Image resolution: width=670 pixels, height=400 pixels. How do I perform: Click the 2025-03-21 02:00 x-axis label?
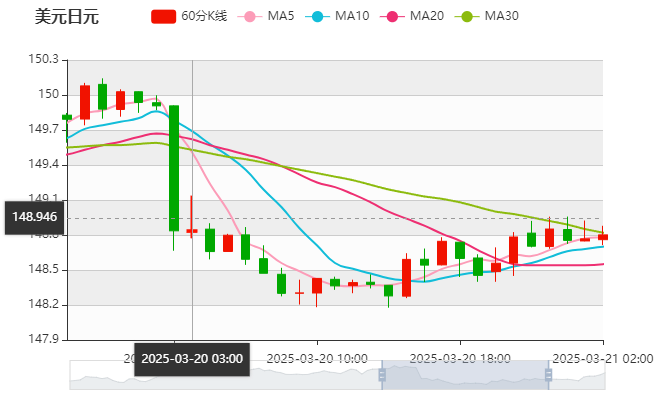point(603,357)
